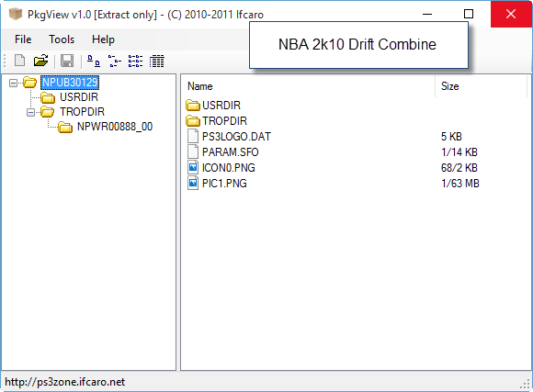Collapse the TROPDIR tree node

click(x=30, y=112)
